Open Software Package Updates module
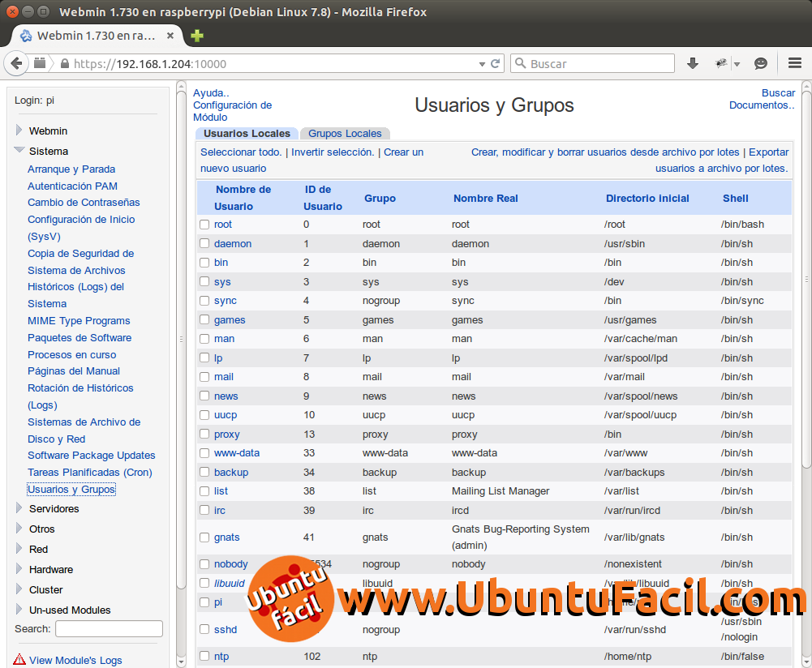Viewport: 812px width, 668px height. (92, 456)
